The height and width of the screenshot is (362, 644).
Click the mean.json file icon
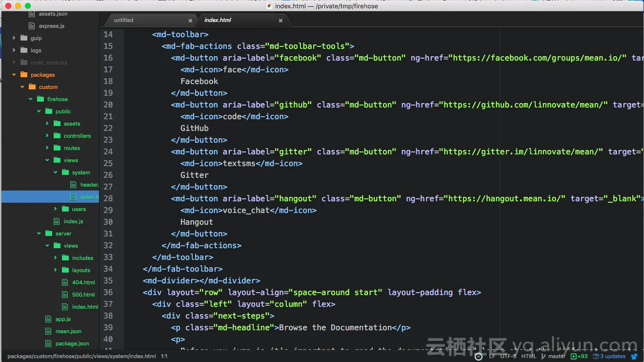pos(48,331)
